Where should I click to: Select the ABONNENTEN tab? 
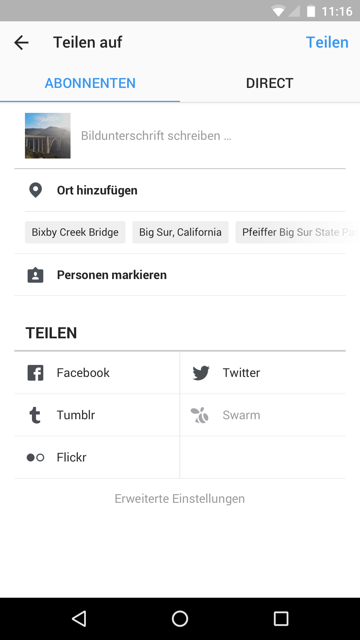click(x=90, y=83)
